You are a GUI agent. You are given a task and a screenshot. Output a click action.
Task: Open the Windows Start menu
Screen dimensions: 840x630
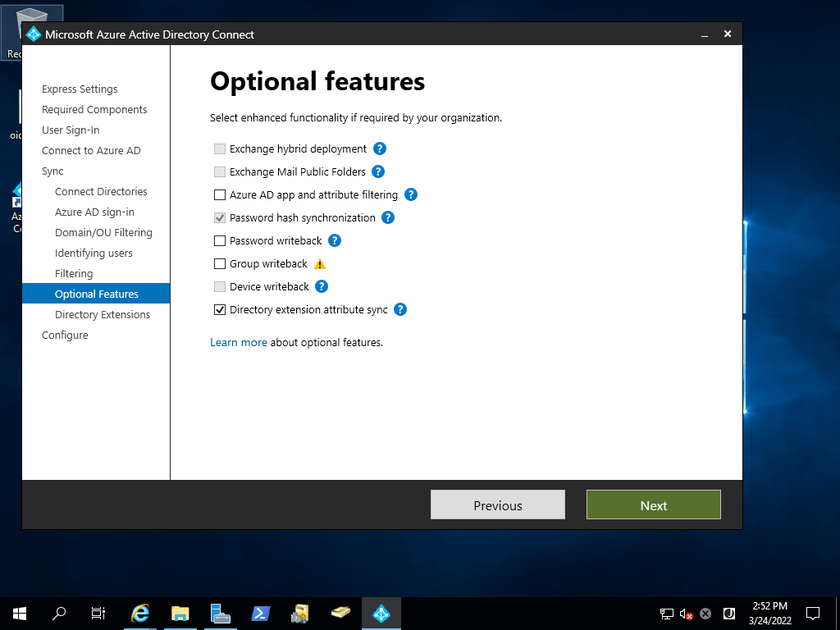coord(20,614)
